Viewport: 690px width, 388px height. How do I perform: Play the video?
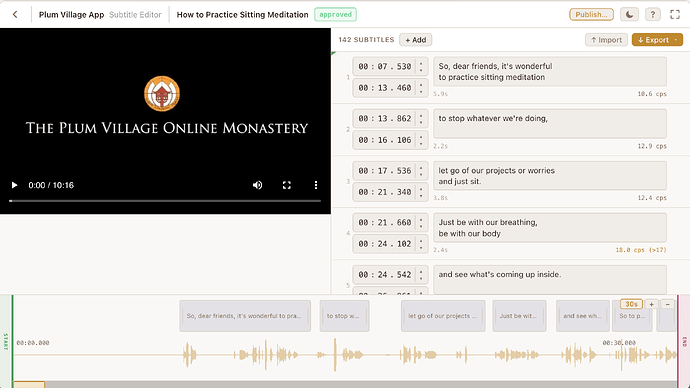[x=14, y=185]
